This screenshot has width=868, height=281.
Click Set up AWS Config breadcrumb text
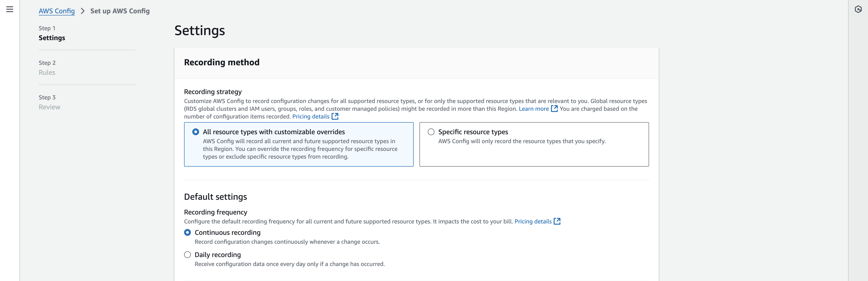pos(120,11)
